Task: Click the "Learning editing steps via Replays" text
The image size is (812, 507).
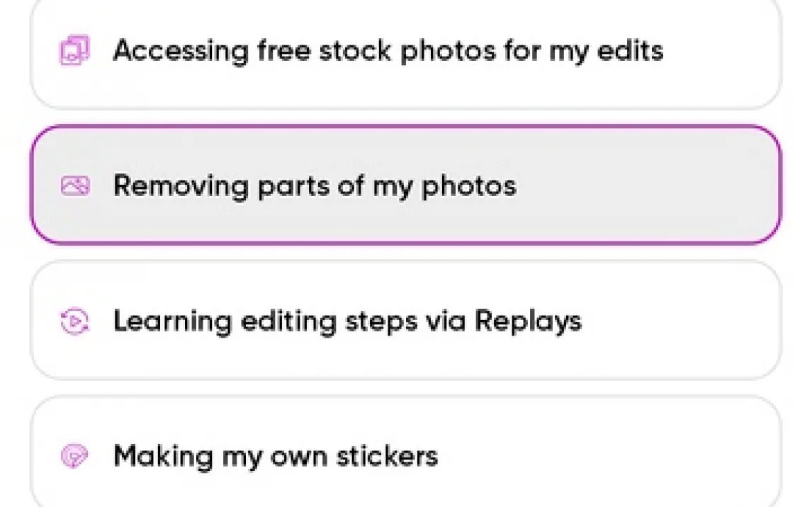Action: click(347, 321)
